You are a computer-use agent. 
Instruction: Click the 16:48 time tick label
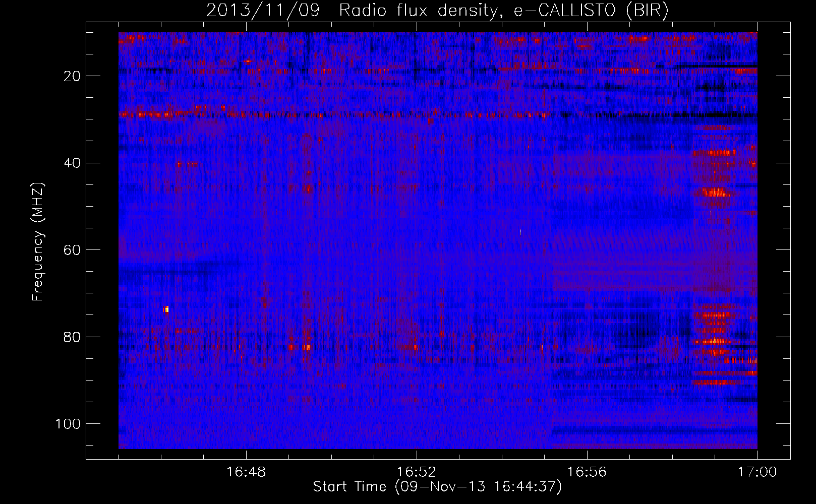coord(246,472)
